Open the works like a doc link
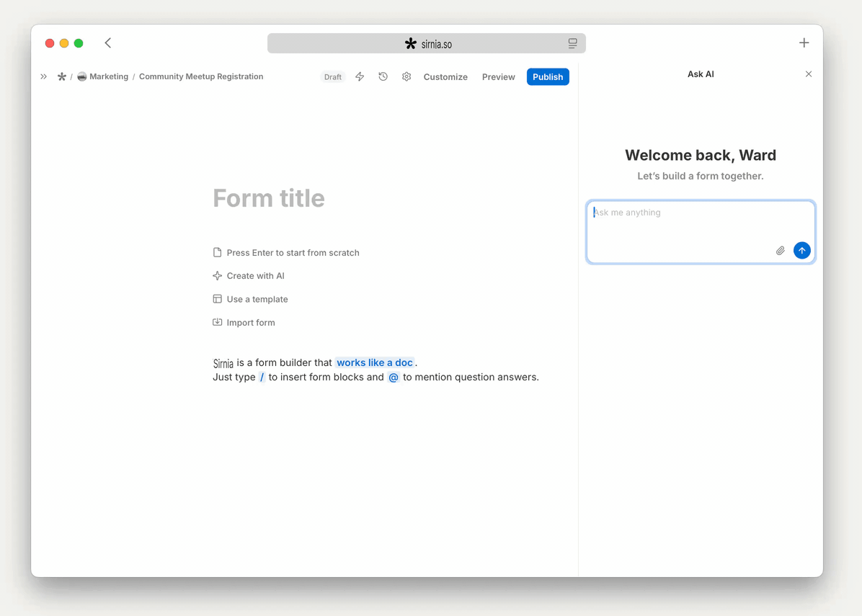Screen dimensions: 862x616 click(374, 362)
